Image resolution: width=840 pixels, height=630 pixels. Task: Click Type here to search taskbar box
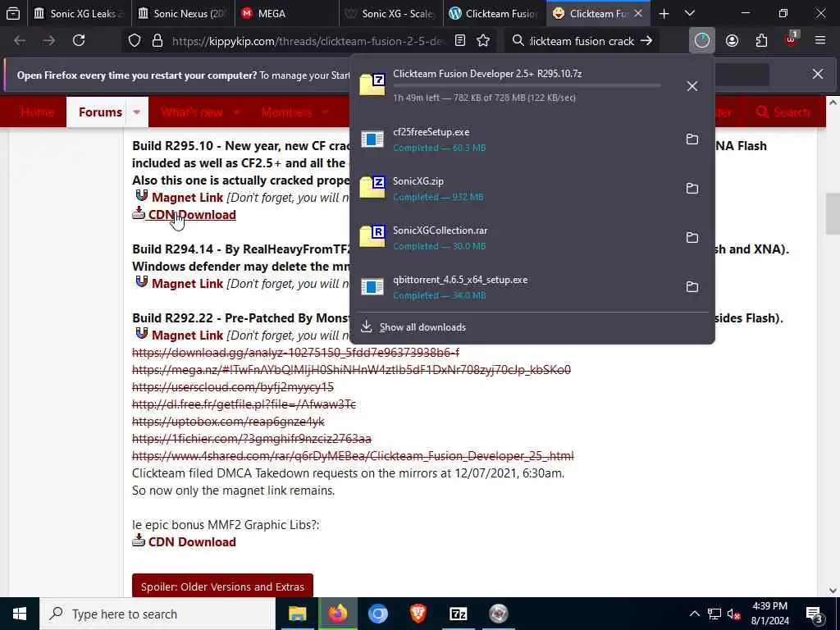157,614
